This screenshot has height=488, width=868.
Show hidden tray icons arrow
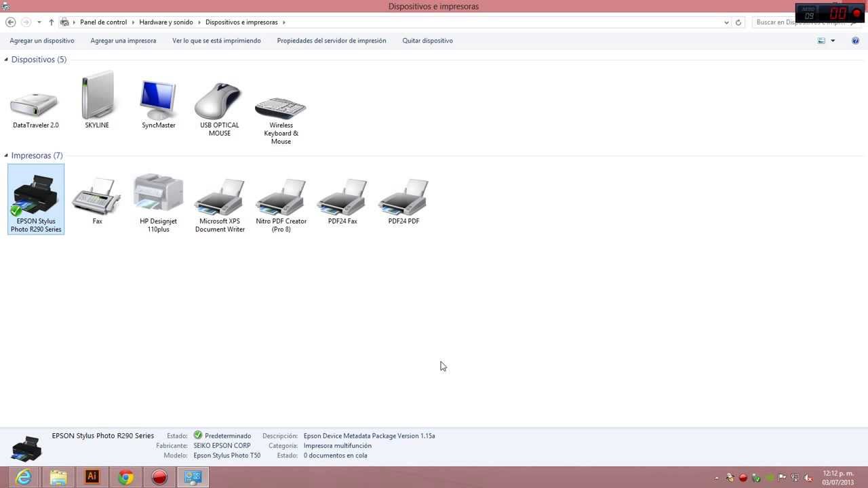point(717,478)
